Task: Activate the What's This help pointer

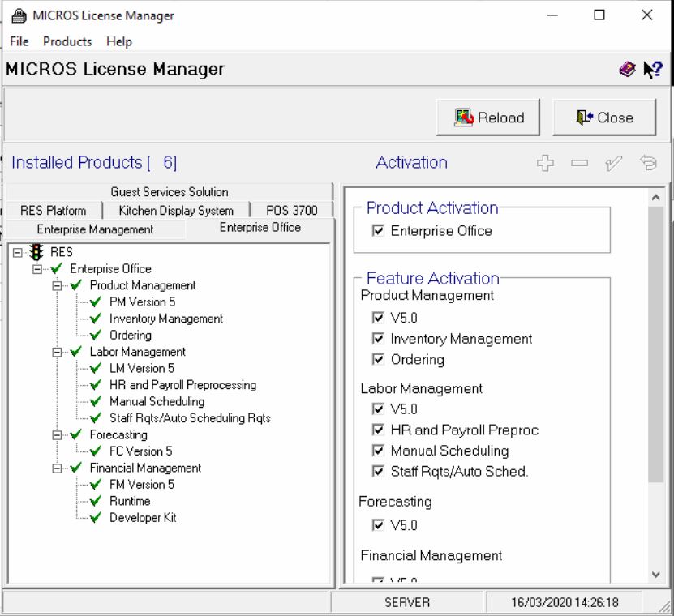Action: [653, 69]
